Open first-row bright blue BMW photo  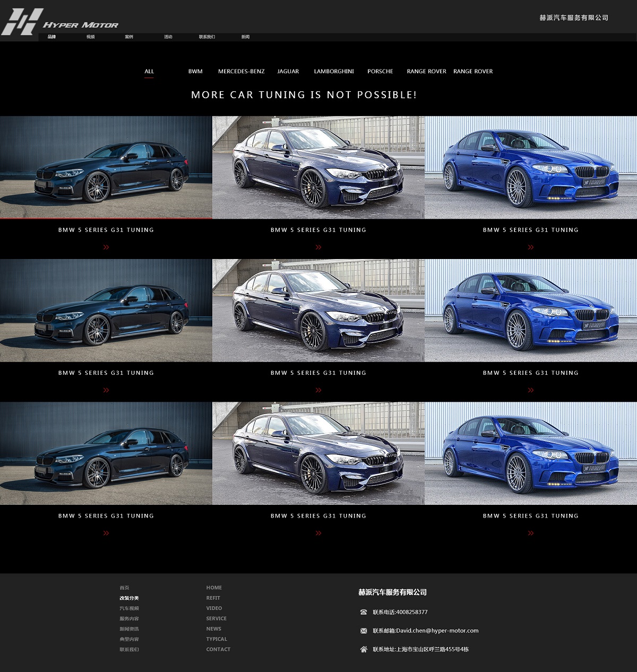[531, 167]
